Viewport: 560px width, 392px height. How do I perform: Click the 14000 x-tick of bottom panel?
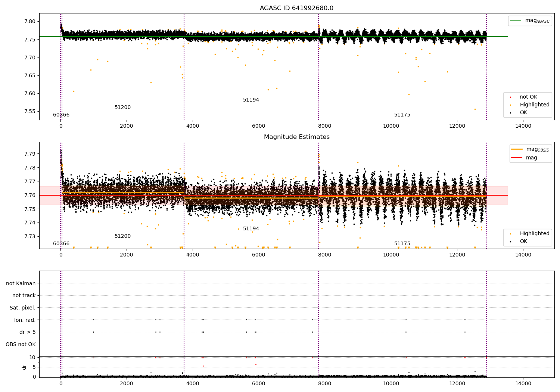click(523, 383)
